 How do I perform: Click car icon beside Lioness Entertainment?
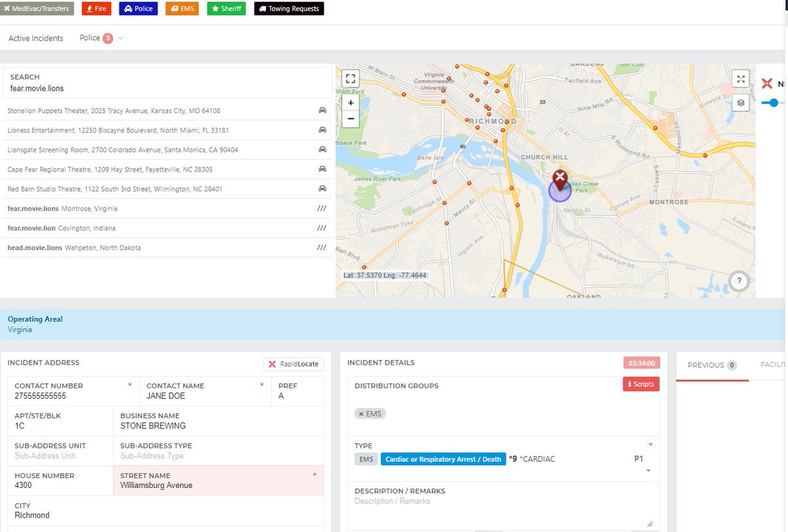coord(322,130)
